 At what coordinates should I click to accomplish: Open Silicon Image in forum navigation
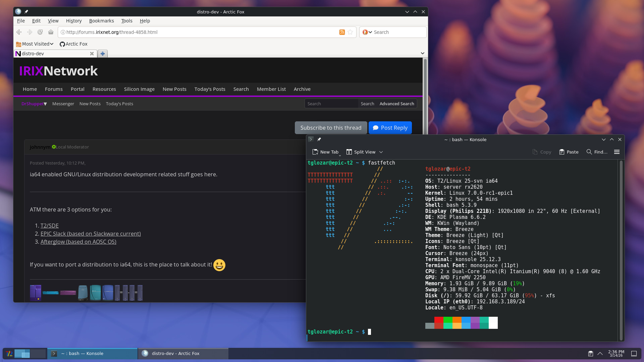139,89
